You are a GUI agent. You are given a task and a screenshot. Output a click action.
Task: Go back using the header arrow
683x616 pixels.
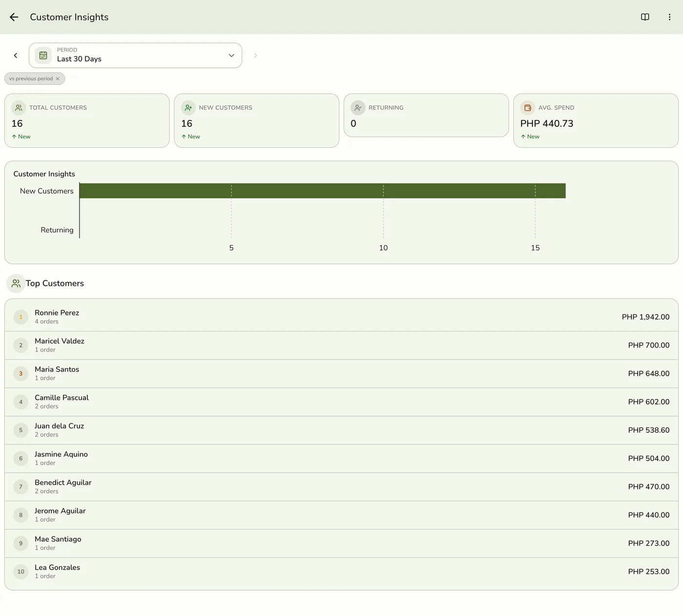[x=14, y=17]
